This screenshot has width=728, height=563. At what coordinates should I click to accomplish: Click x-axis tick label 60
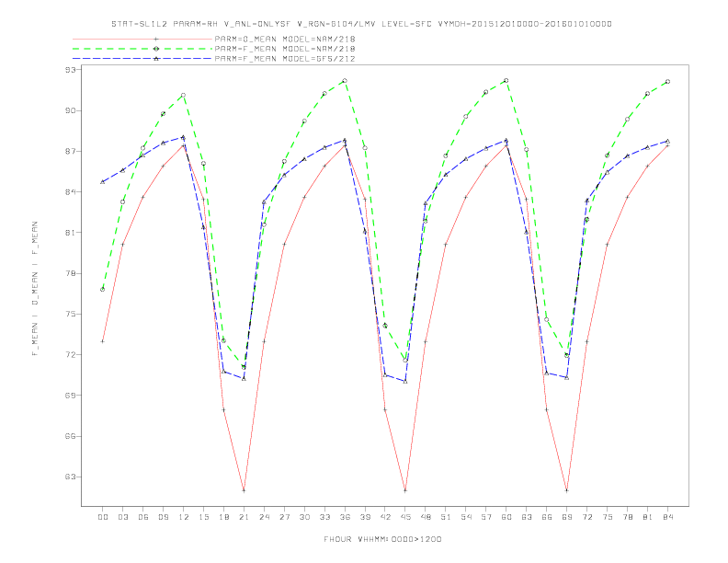click(x=506, y=517)
